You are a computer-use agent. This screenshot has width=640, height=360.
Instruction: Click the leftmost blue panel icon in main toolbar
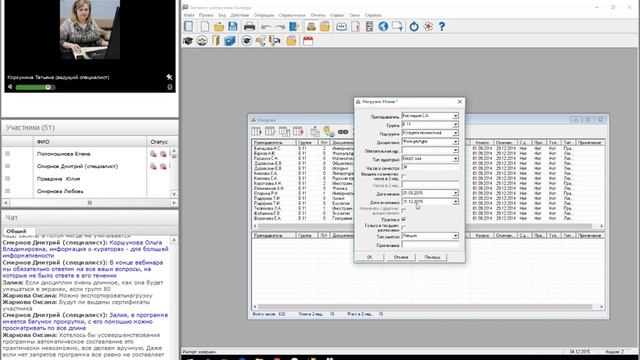(x=189, y=27)
